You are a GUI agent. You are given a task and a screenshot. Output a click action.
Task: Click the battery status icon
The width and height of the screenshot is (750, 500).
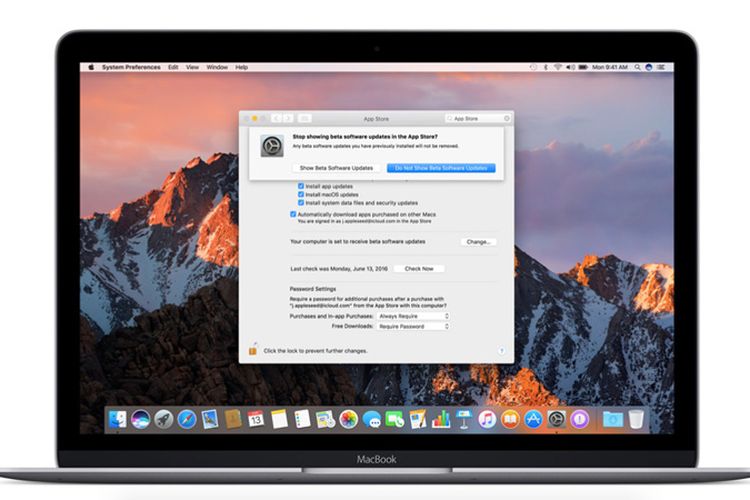[583, 67]
